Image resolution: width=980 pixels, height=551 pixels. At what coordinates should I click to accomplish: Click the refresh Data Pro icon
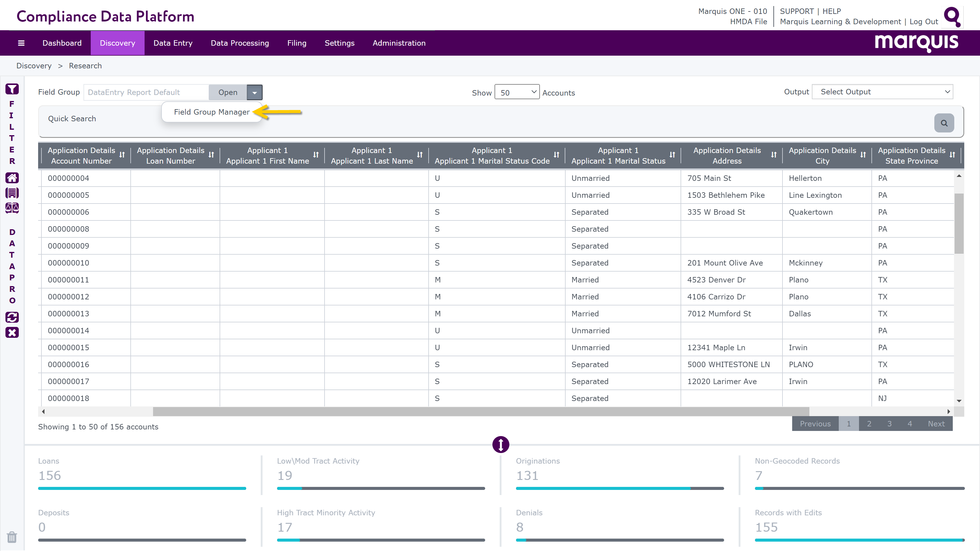12,317
